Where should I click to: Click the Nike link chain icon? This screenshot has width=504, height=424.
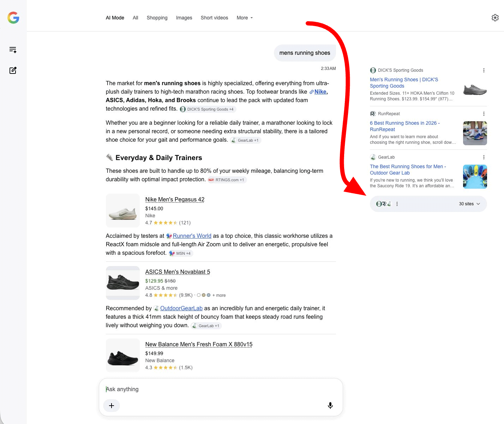[x=312, y=92]
